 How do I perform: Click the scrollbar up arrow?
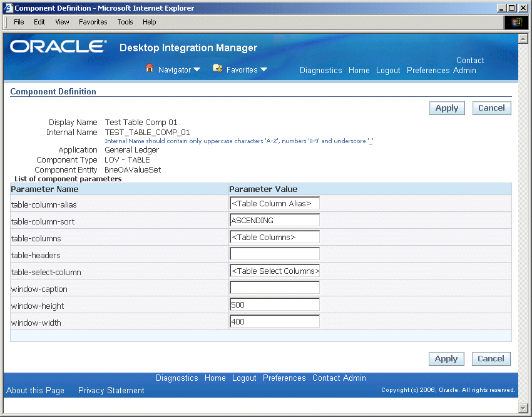[x=523, y=39]
